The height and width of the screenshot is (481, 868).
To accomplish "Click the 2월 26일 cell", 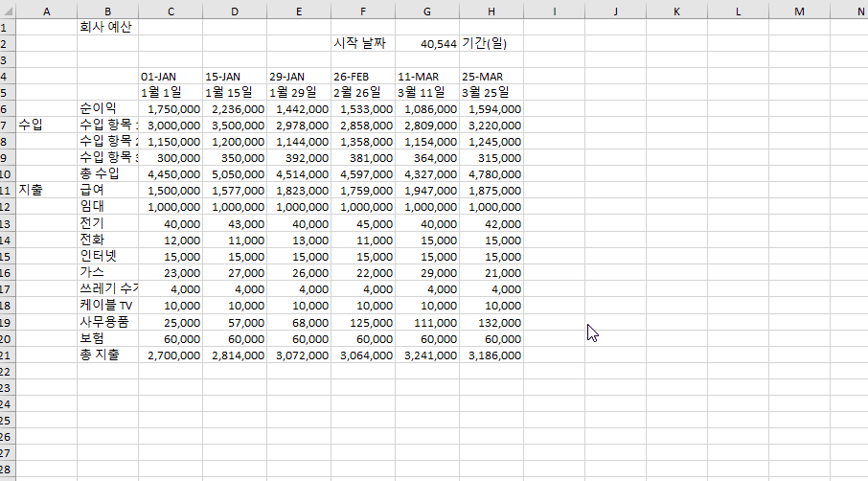I will (363, 92).
